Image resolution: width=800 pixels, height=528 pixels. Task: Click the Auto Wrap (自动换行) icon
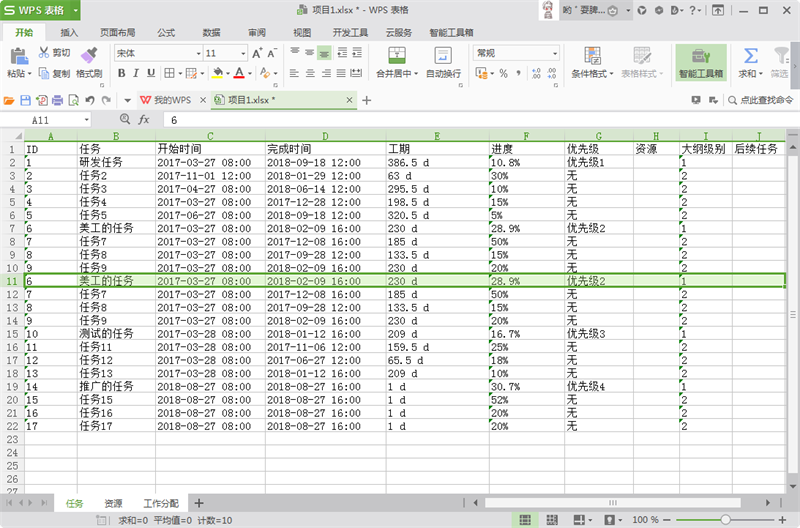tap(443, 55)
